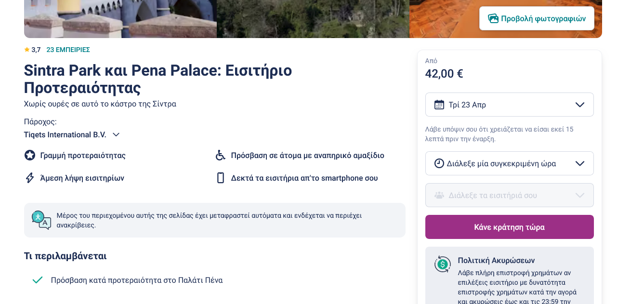Expand the Tiqets International B.V. provider chevron

click(x=116, y=135)
